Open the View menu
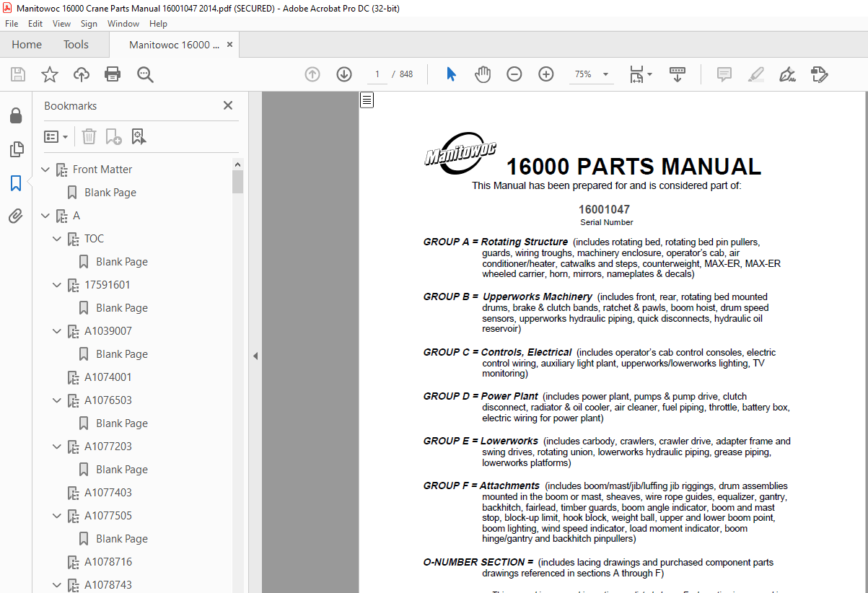 (61, 24)
